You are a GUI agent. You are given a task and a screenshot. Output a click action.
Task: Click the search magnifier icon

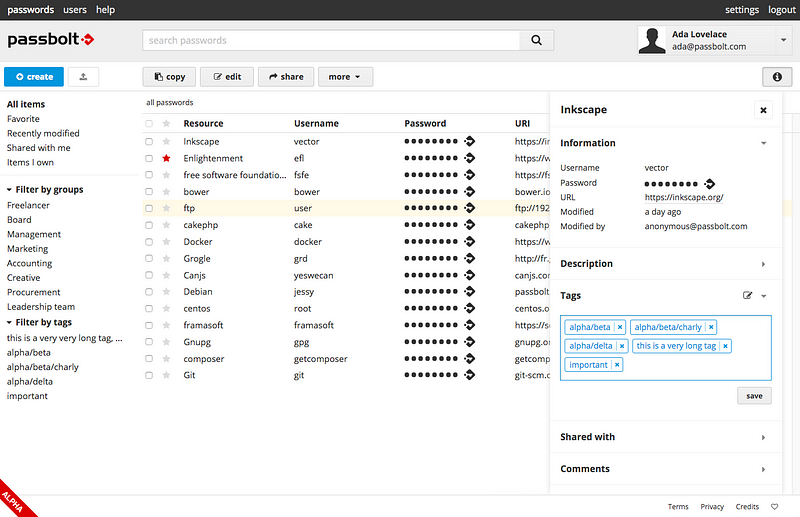(x=536, y=40)
